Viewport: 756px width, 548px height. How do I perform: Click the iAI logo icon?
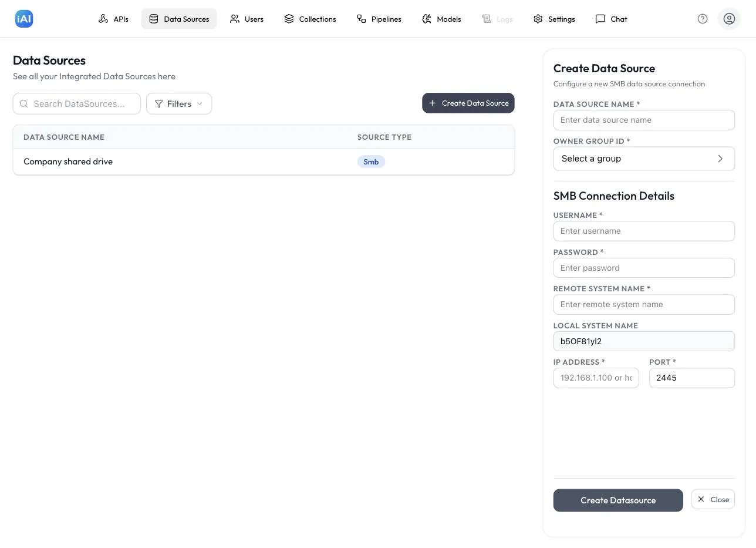(24, 19)
